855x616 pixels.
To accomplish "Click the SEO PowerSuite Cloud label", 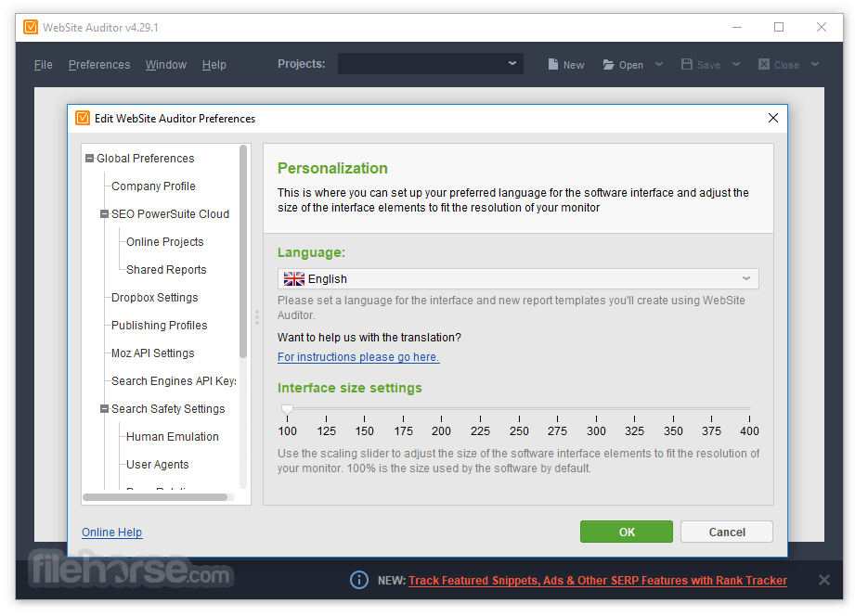I will (170, 213).
